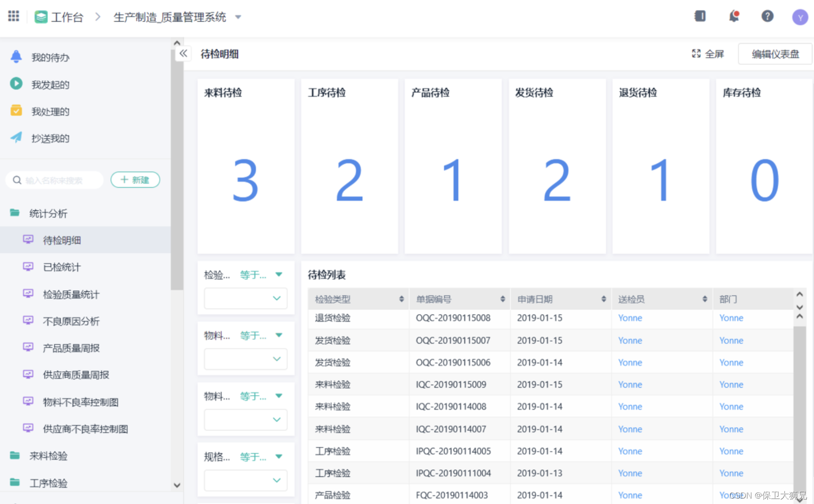Click date 2019-01-13 in IPQC-20190111004 row
Viewport: 814px width, 504px height.
point(540,473)
